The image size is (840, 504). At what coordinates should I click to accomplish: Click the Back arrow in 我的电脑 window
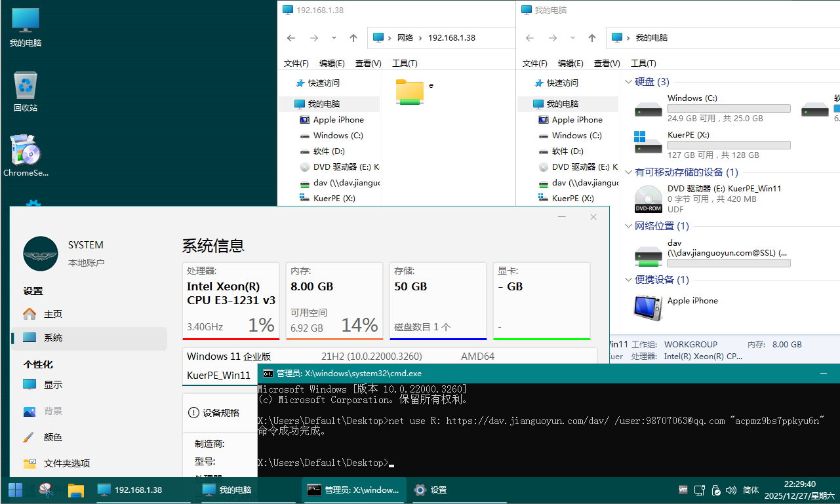click(530, 38)
